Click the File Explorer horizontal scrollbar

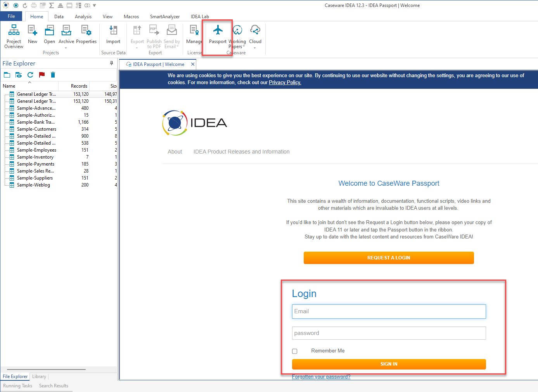tap(46, 370)
